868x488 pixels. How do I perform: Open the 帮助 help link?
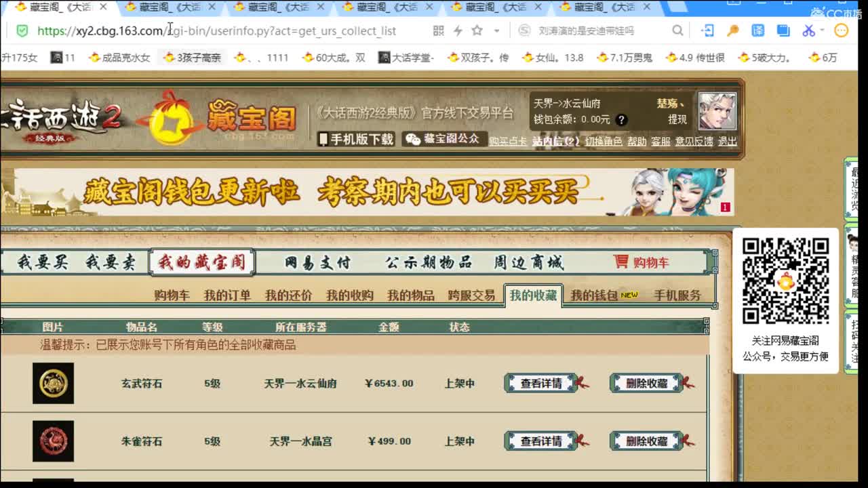(637, 141)
